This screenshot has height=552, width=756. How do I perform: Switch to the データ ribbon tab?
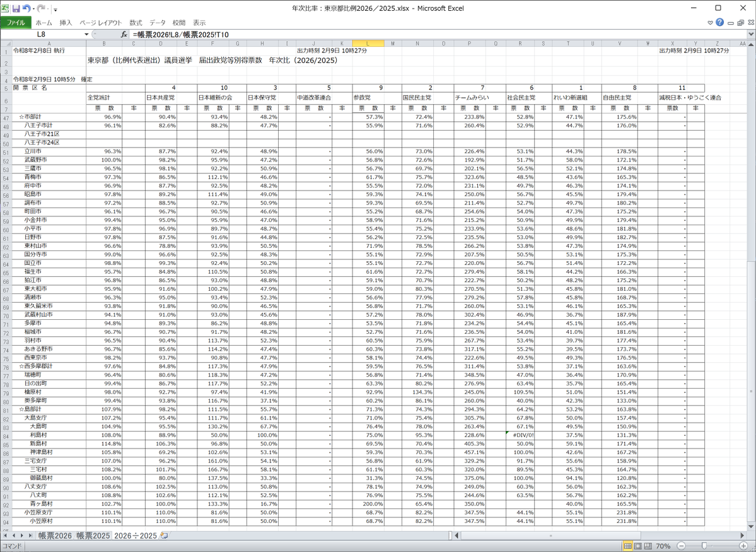[x=158, y=23]
